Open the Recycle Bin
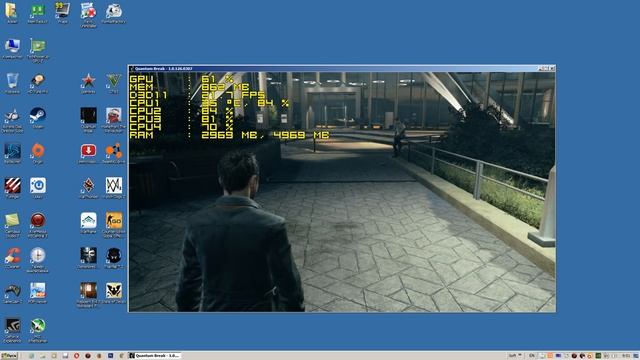The image size is (640, 360). (x=12, y=82)
